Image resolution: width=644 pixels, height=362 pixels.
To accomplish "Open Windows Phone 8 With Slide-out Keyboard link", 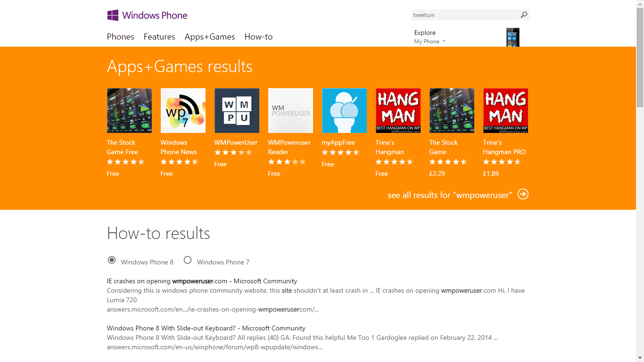I will (206, 328).
